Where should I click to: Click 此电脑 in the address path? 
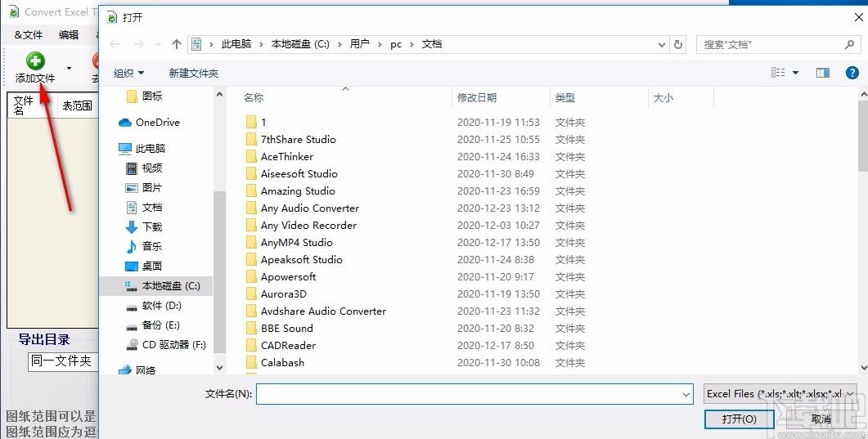coord(236,44)
